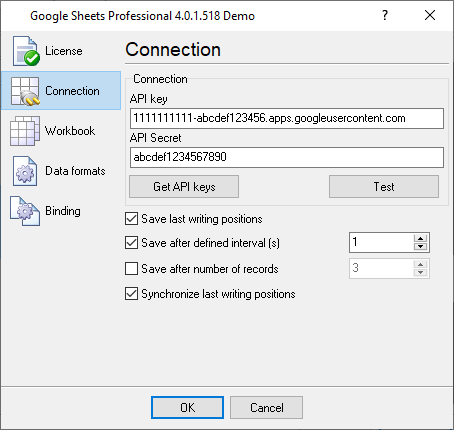
Task: Click the Test connection button
Action: tap(384, 187)
